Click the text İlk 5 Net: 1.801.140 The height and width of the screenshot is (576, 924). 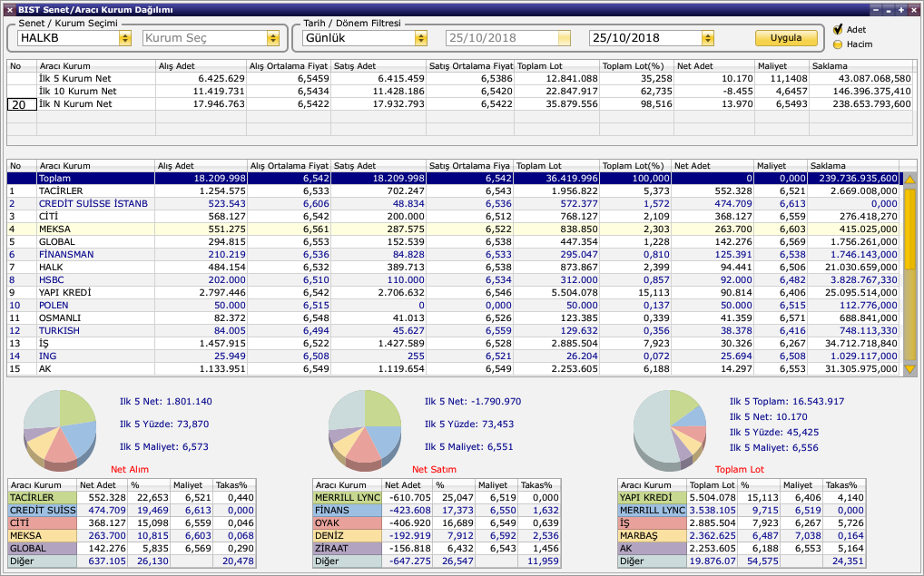click(x=165, y=402)
